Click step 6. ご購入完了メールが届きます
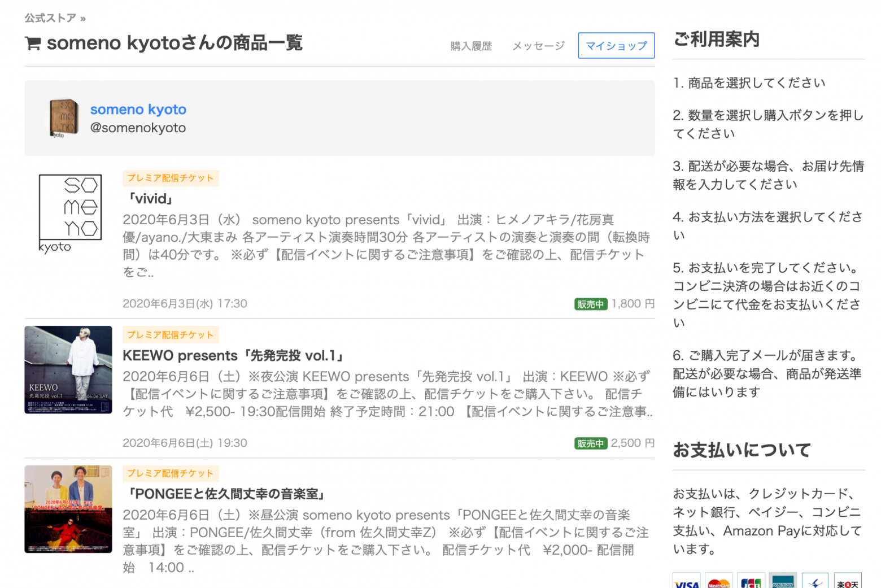 (x=767, y=373)
